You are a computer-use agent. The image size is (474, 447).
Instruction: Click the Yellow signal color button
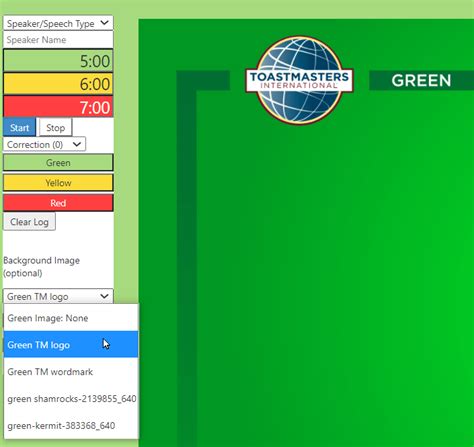(x=58, y=183)
